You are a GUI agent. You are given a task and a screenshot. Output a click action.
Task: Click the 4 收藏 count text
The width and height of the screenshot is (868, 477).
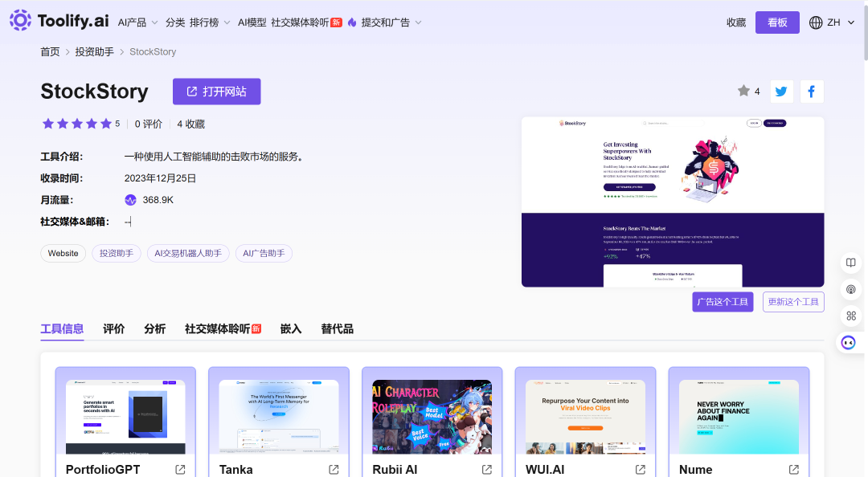point(191,124)
